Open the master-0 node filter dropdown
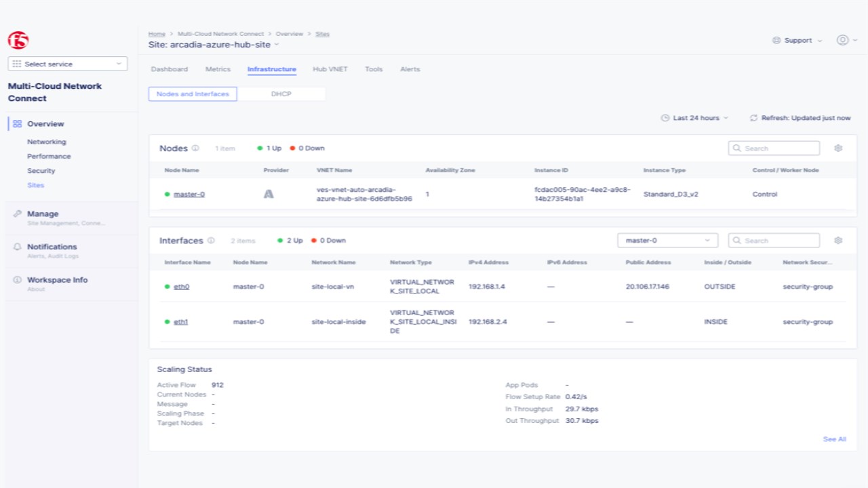The width and height of the screenshot is (868, 488). [x=668, y=241]
